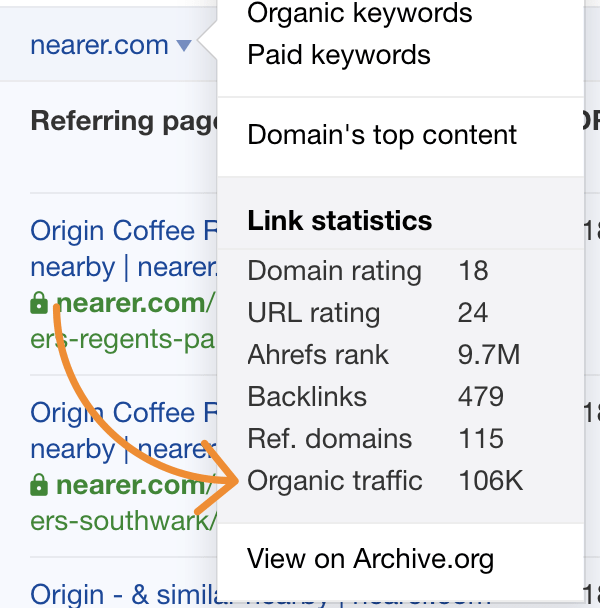
Task: Open nearer.com domain link
Action: pos(99,45)
